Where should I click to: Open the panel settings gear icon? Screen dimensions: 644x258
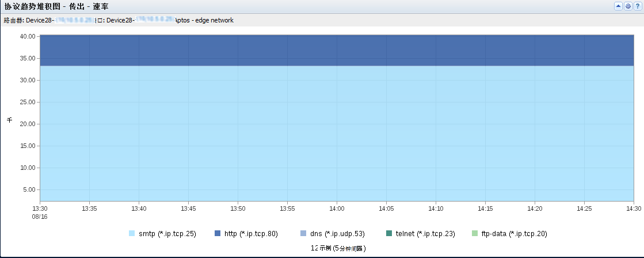coord(628,6)
